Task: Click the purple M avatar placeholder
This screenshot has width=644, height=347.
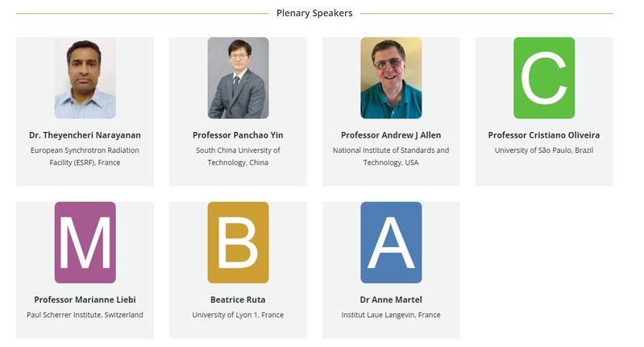Action: [x=85, y=242]
